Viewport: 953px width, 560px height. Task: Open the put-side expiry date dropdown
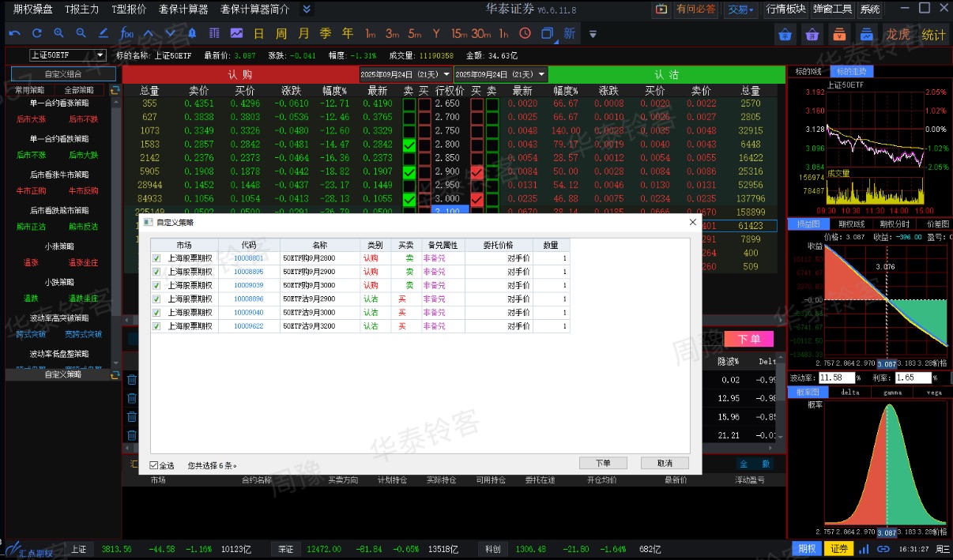[x=500, y=74]
